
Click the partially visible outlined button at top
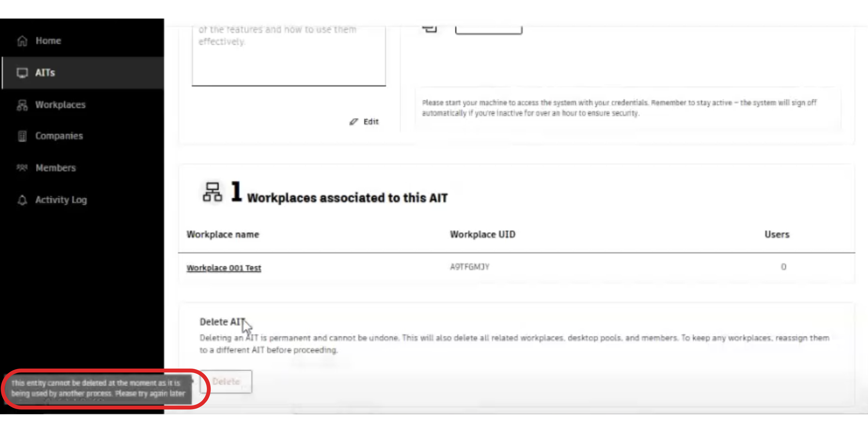[488, 30]
